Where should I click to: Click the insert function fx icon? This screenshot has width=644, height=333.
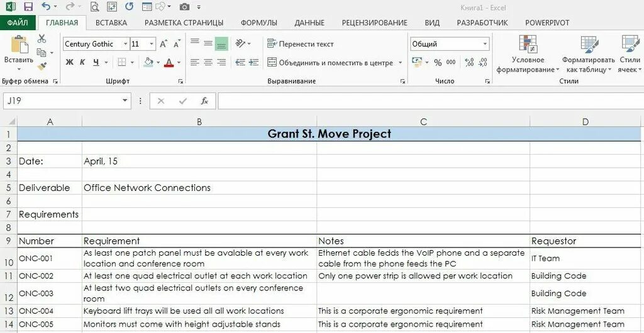[x=204, y=101]
